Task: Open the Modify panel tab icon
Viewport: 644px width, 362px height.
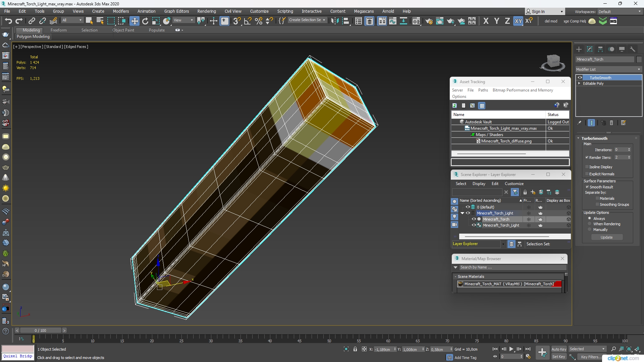Action: pyautogui.click(x=590, y=49)
